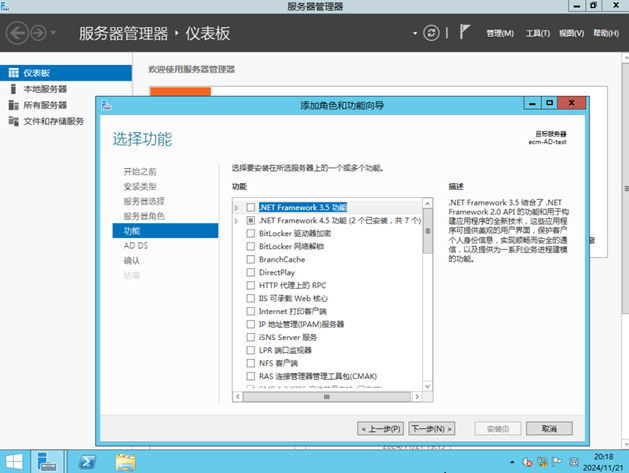Open the 视图(V) menu
Screen dimensions: 629x473
pyautogui.click(x=571, y=33)
